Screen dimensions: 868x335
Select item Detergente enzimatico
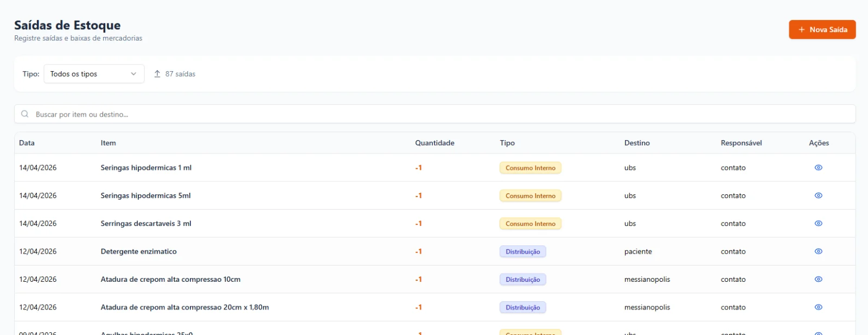pos(138,251)
